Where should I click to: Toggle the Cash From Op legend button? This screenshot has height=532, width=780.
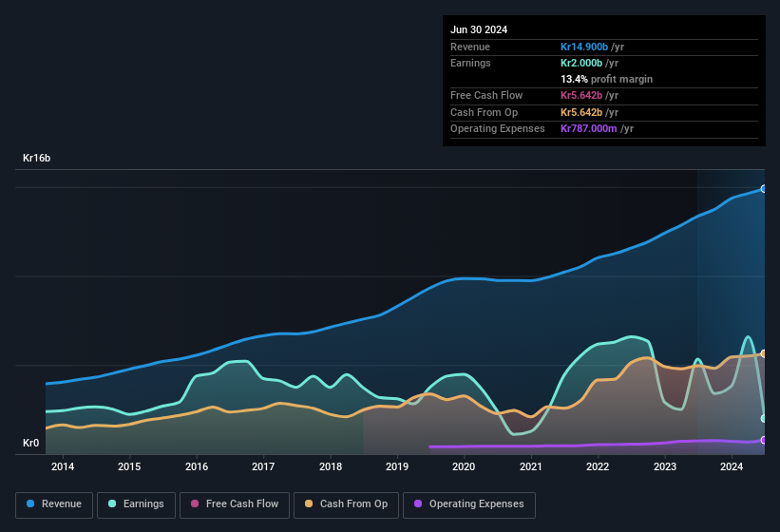(x=346, y=504)
